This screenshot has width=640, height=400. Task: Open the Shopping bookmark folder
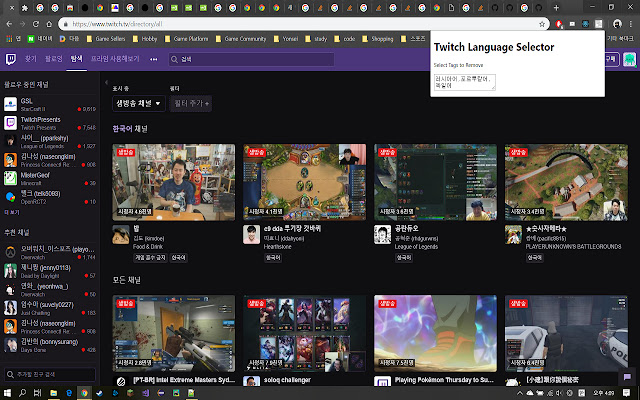(378, 39)
